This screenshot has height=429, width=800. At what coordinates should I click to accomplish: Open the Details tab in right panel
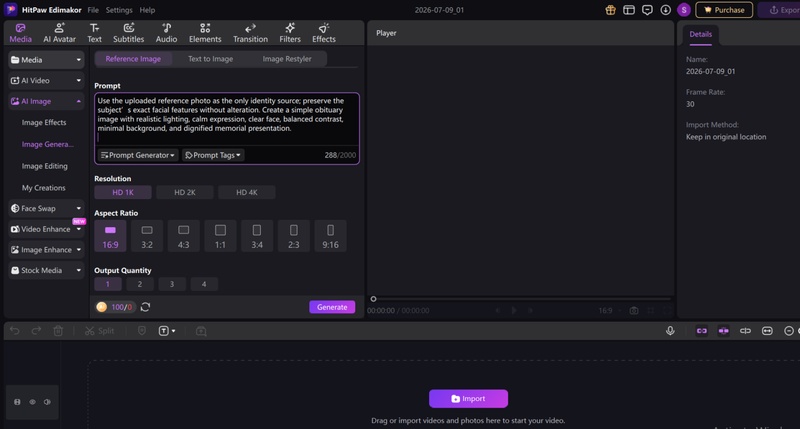(701, 34)
